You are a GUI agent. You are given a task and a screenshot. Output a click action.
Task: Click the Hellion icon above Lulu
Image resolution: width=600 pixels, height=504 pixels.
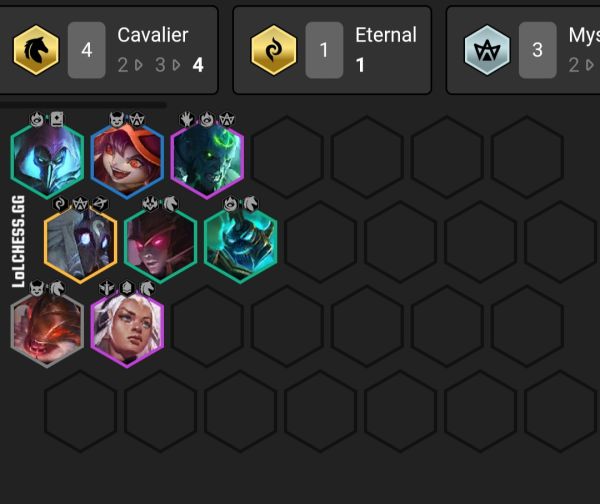(117, 119)
